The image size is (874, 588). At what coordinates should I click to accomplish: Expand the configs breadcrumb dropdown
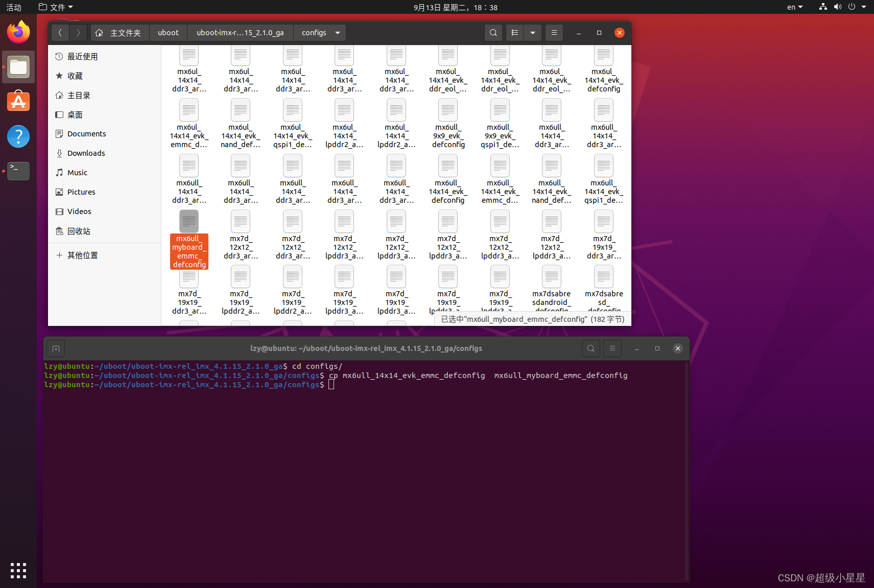337,32
